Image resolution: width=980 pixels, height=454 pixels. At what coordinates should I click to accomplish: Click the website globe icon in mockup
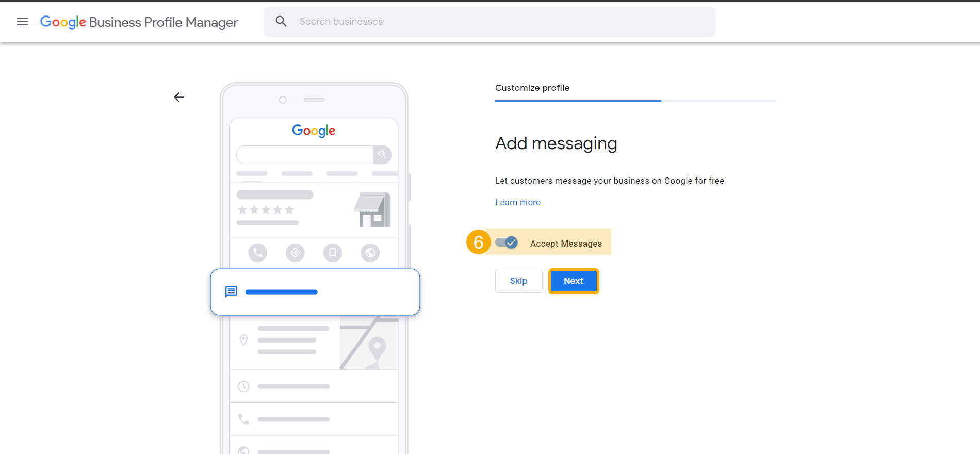[370, 252]
